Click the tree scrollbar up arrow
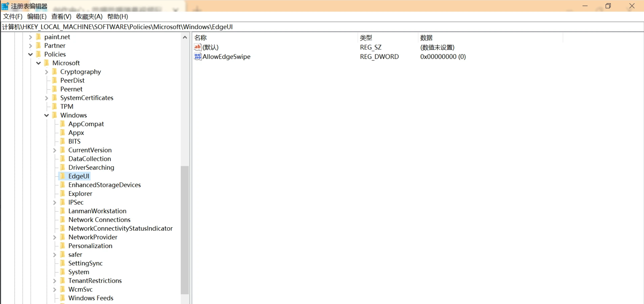Screen dimensions: 644x304 (185, 37)
